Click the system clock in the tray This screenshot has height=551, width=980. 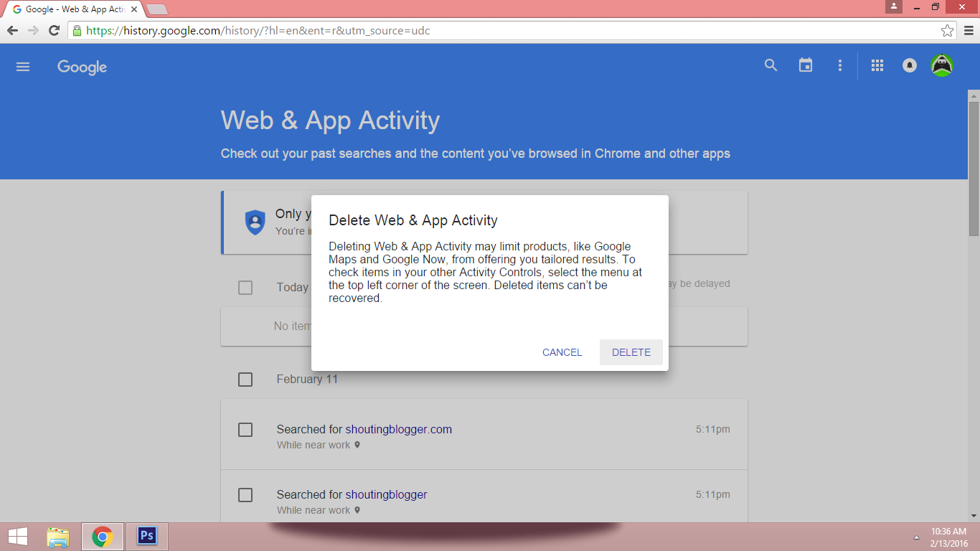coord(949,537)
